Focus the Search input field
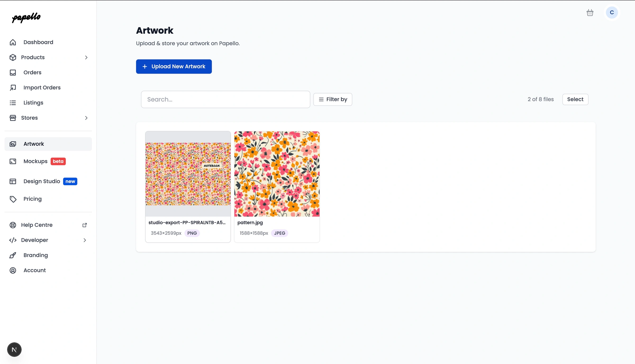This screenshot has width=635, height=364. pyautogui.click(x=225, y=99)
